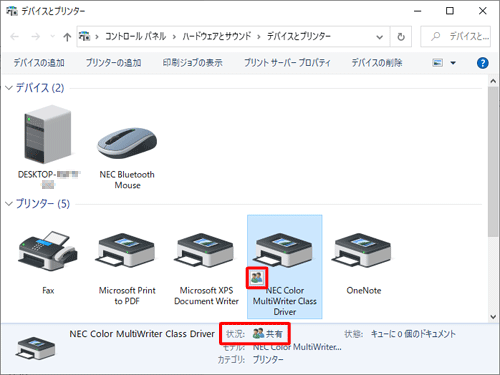The height and width of the screenshot is (375, 500).
Task: Click the scrollbar up arrow
Action: click(493, 81)
